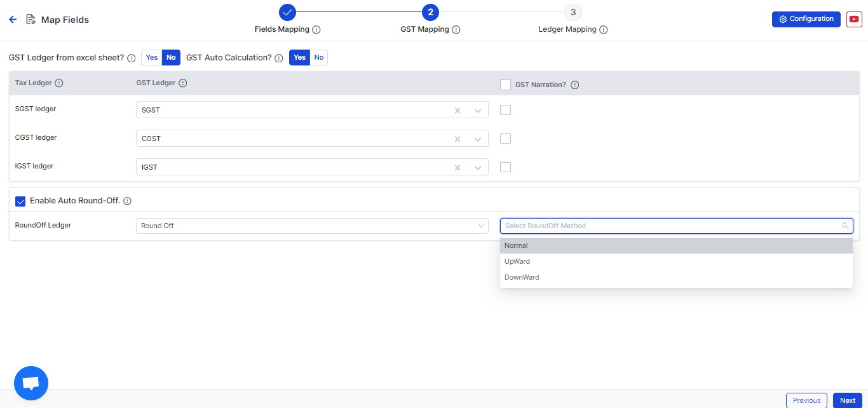Viewport: 868px width, 408px height.
Task: Clear the IGST ledger selection
Action: click(x=457, y=168)
